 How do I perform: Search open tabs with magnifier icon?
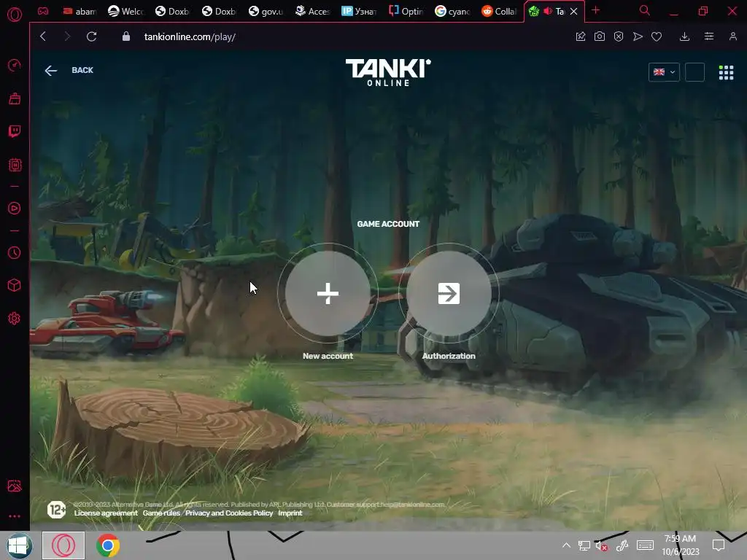coord(645,10)
